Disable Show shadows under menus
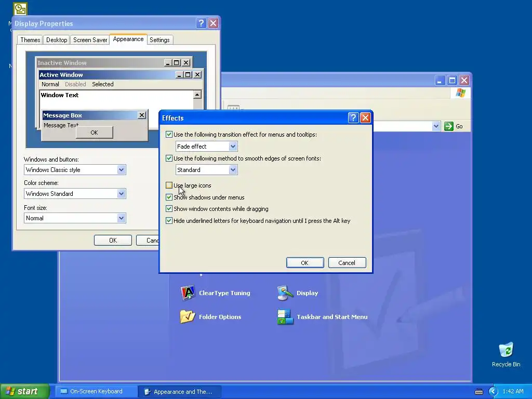Image resolution: width=532 pixels, height=399 pixels. point(169,197)
